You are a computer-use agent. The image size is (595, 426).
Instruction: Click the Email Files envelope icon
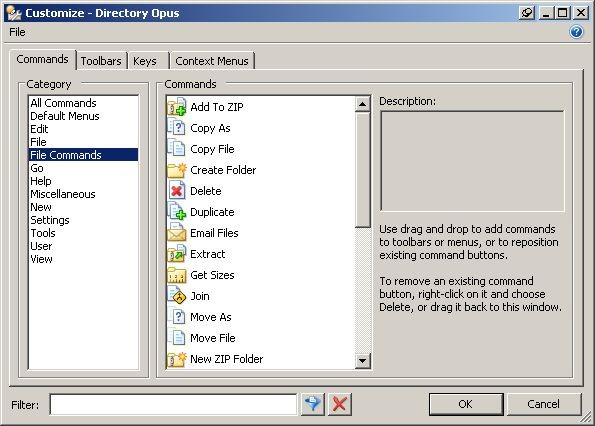(177, 233)
